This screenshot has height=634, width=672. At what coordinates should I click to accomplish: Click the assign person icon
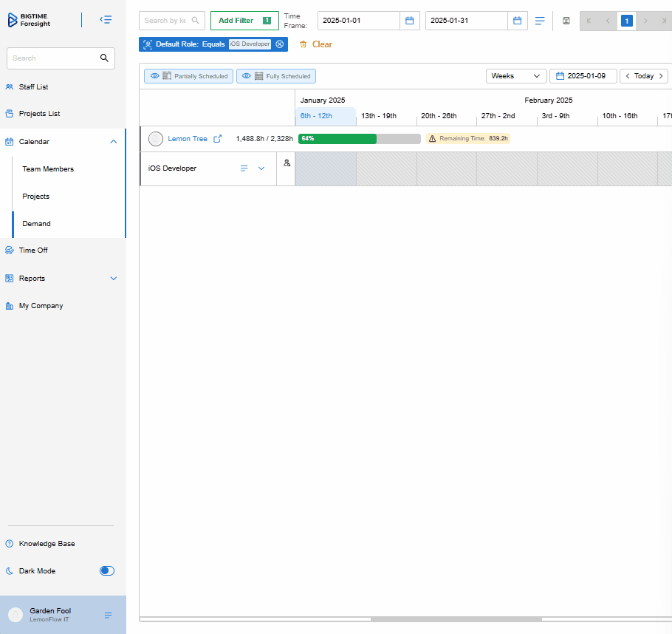pyautogui.click(x=287, y=163)
